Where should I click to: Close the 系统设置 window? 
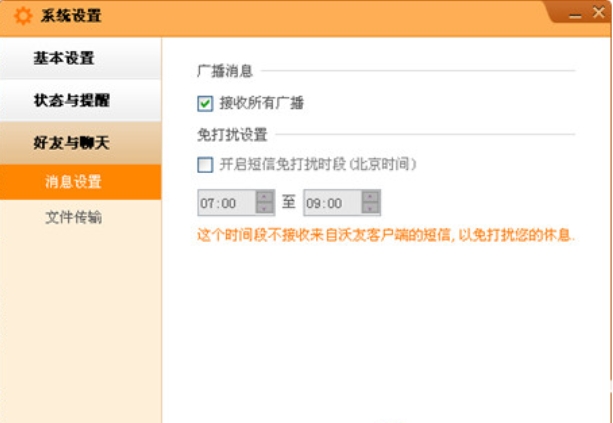click(599, 13)
